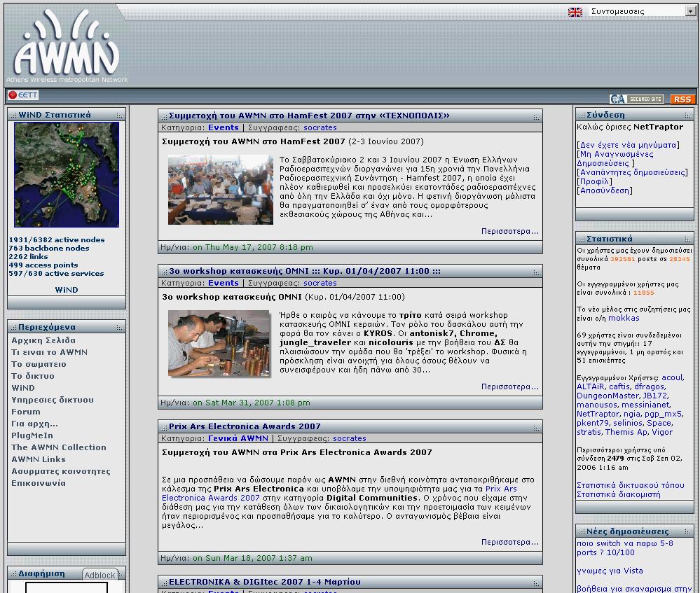Open Prix Ars Electronica Awards 2007 link

pos(339,494)
